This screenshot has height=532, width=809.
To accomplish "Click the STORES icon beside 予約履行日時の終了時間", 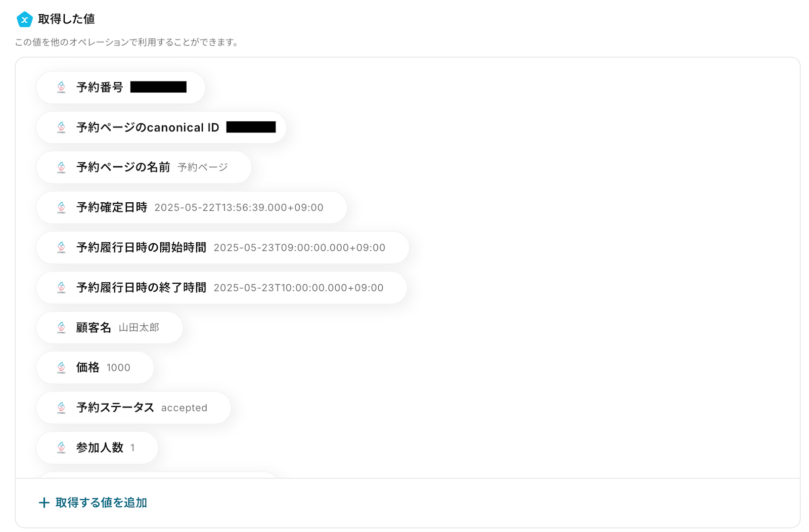I will [61, 287].
